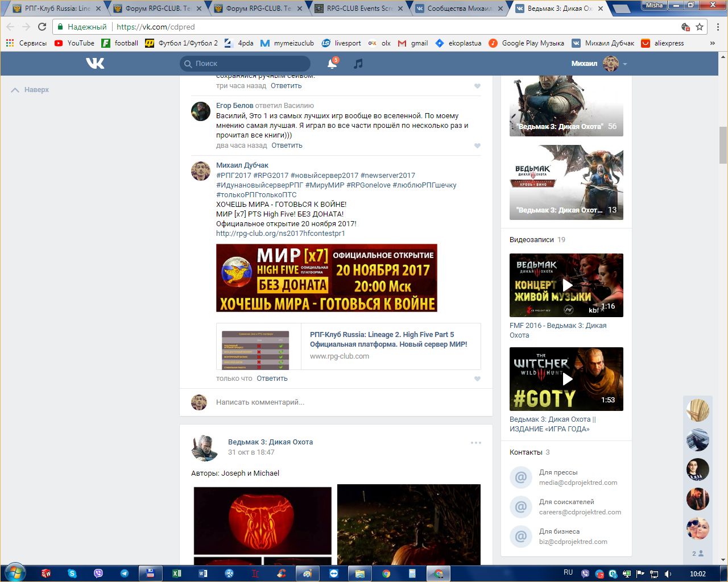
Task: Open the gmail bookmark
Action: [x=413, y=43]
